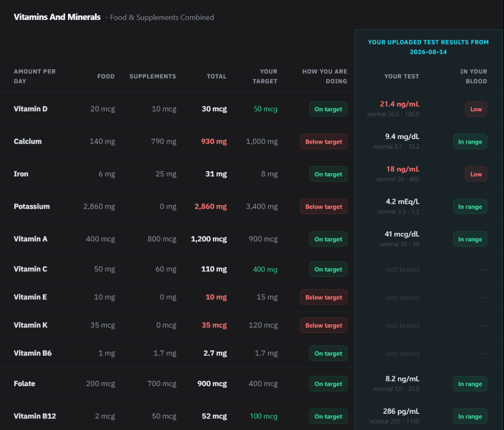Click Vitamin D's On target badge
The height and width of the screenshot is (430, 504).
pos(328,109)
